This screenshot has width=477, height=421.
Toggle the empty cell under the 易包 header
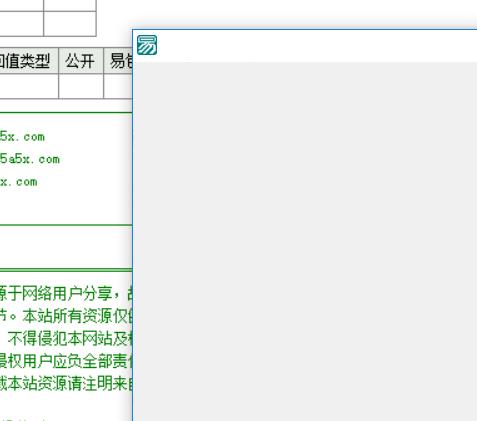(118, 86)
